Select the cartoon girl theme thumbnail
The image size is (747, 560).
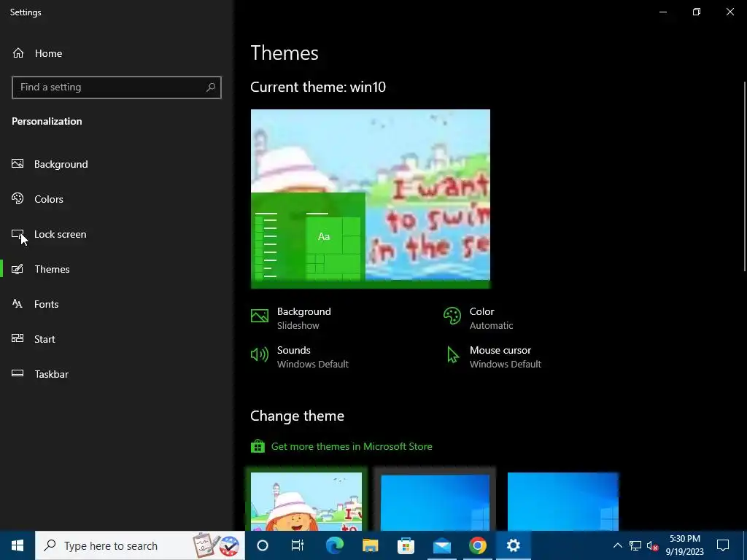click(x=306, y=502)
